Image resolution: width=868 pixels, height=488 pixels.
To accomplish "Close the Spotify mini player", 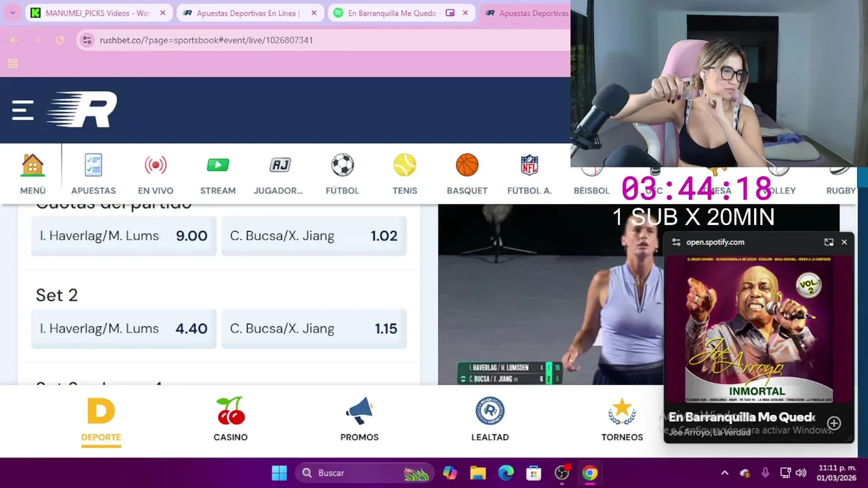I will tap(844, 242).
